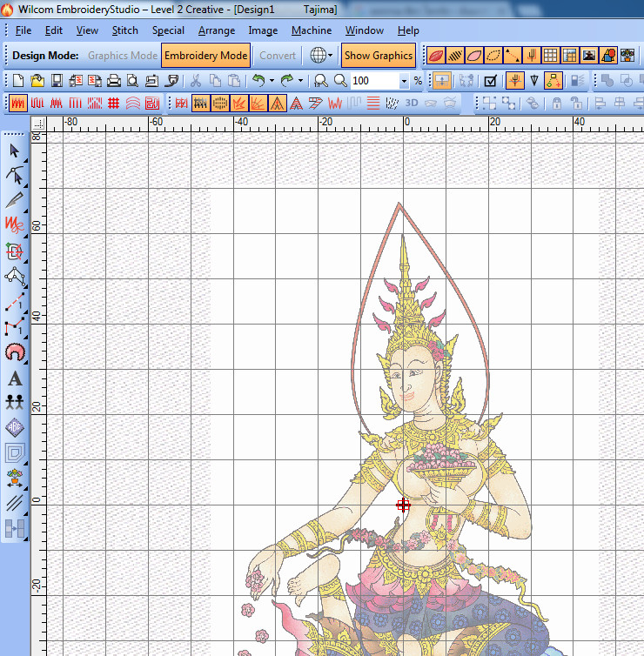Select the Monogramming ABC diamond tool
The width and height of the screenshot is (644, 656).
pyautogui.click(x=15, y=427)
